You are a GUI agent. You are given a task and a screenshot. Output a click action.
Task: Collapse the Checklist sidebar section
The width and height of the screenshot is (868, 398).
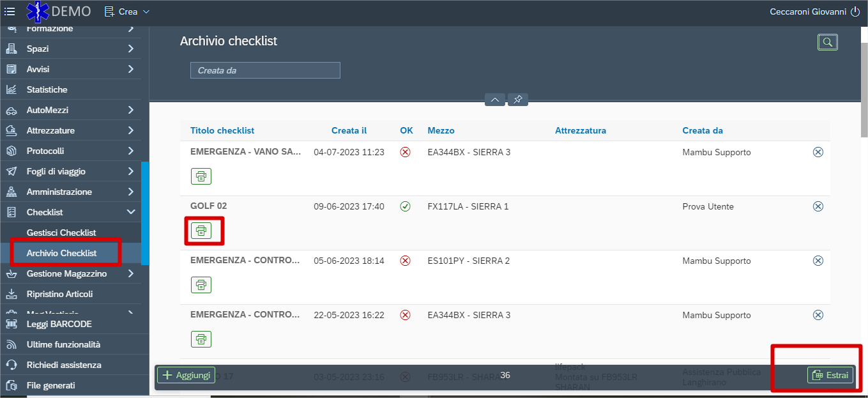[x=131, y=212]
